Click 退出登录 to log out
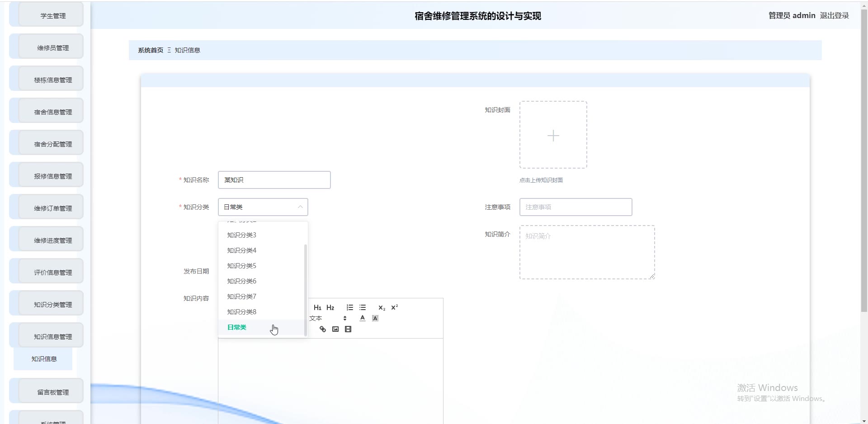Viewport: 868px width, 424px height. (834, 15)
